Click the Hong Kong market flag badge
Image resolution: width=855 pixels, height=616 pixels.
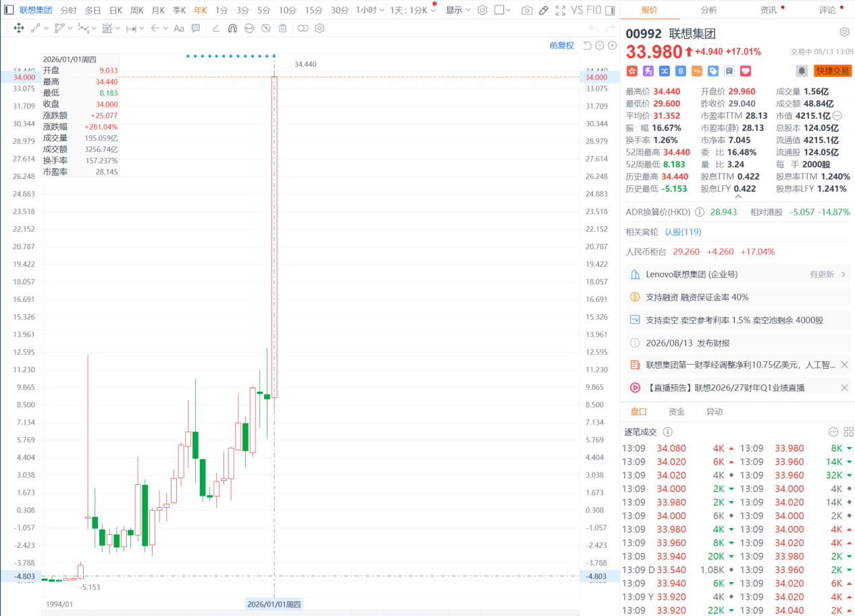point(632,71)
